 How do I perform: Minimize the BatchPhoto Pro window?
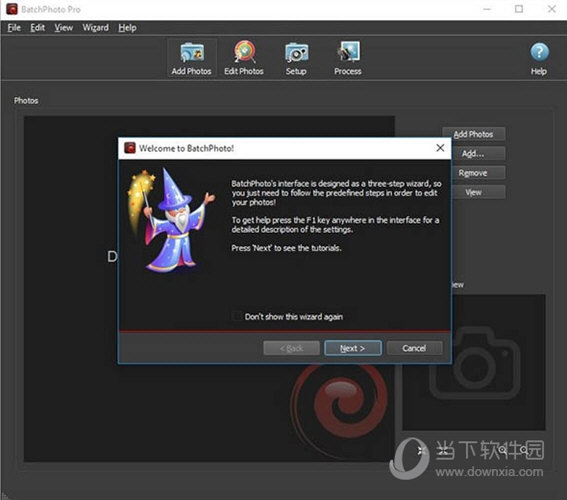pyautogui.click(x=487, y=9)
